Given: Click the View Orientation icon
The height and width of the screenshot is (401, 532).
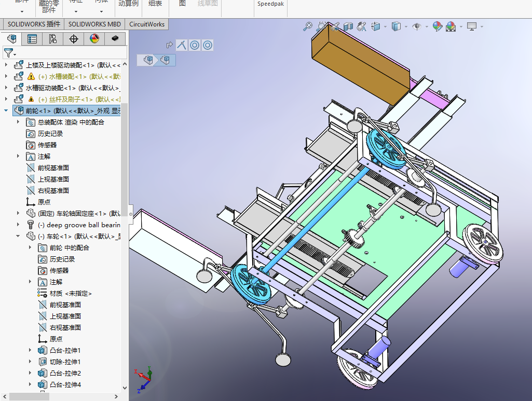Looking at the screenshot, I should click(376, 26).
